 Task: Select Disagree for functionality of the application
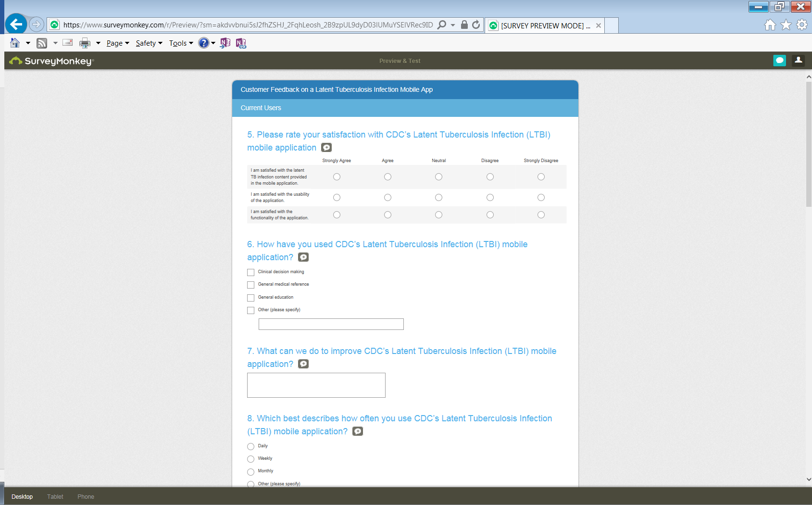click(490, 215)
